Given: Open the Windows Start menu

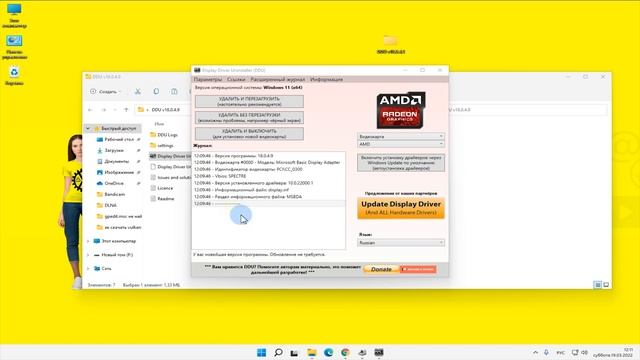Looking at the screenshot, I should (262, 353).
